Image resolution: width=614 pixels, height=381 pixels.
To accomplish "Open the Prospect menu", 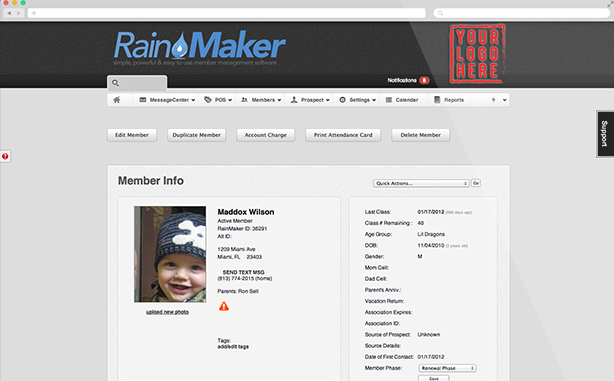I will (x=310, y=100).
